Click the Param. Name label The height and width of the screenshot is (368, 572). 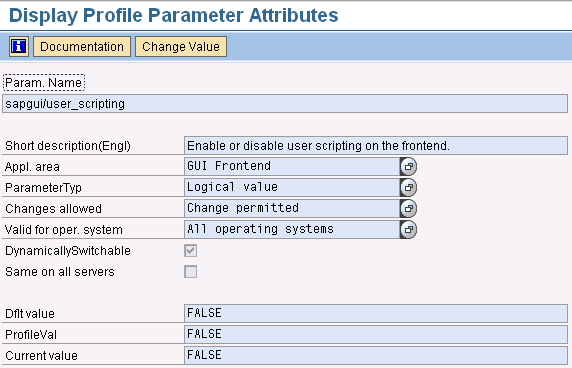point(44,83)
